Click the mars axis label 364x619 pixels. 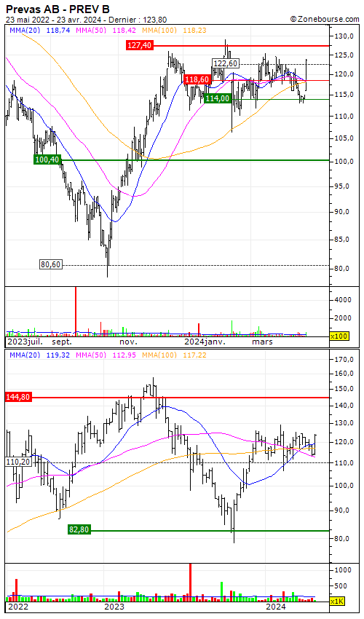263,342
